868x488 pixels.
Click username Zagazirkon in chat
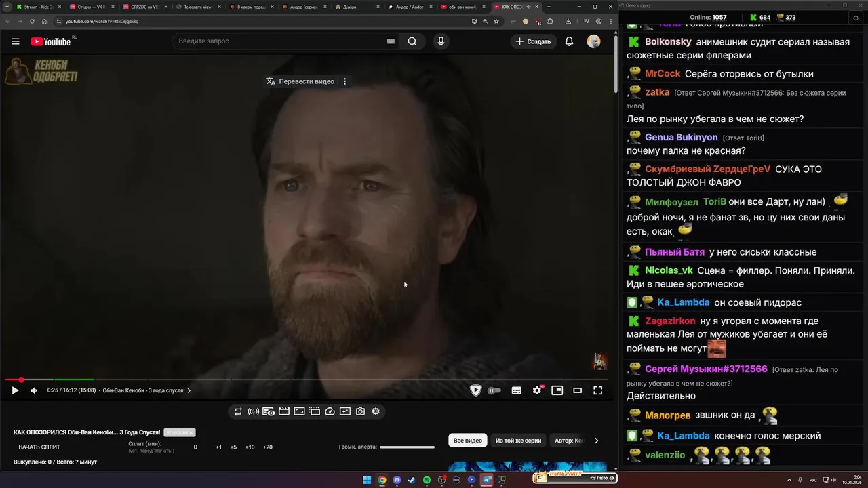(670, 321)
